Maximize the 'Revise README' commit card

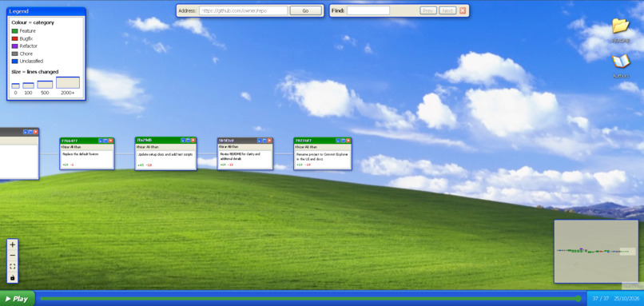[x=264, y=141]
